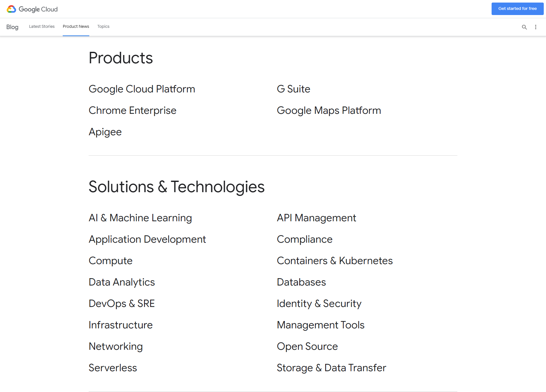Open the Topics tab
This screenshot has height=392, width=546.
pyautogui.click(x=103, y=27)
